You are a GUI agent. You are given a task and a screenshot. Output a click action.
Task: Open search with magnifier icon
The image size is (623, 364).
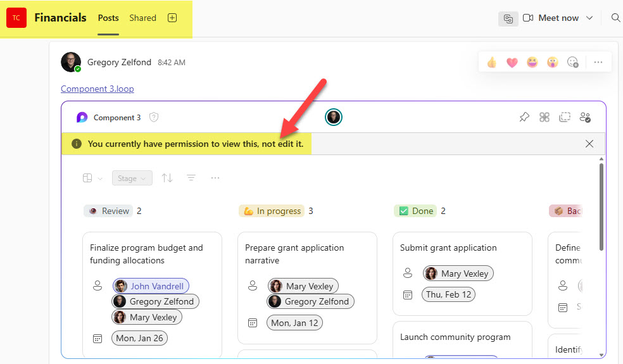615,18
